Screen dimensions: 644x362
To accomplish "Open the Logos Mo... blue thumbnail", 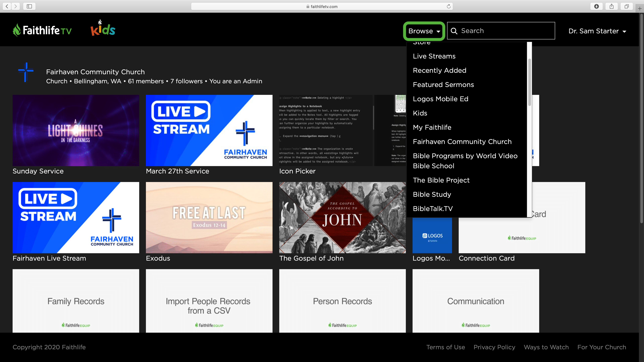I will point(432,235).
